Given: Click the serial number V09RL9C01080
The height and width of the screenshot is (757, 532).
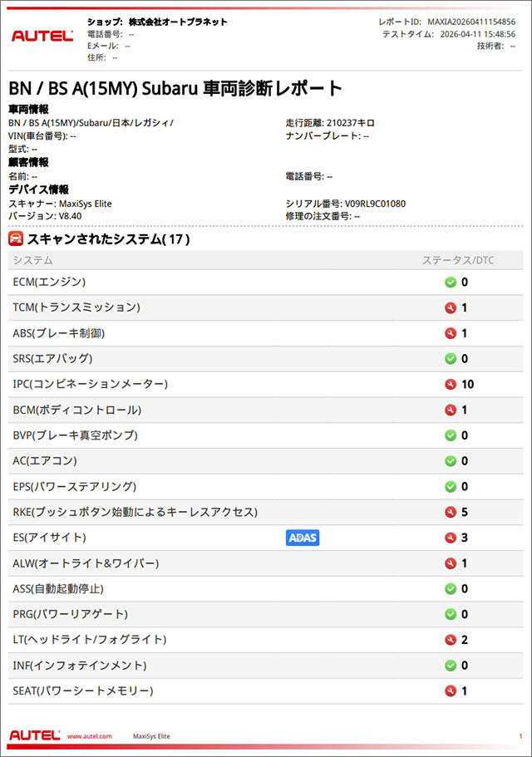Looking at the screenshot, I should click(x=375, y=204).
